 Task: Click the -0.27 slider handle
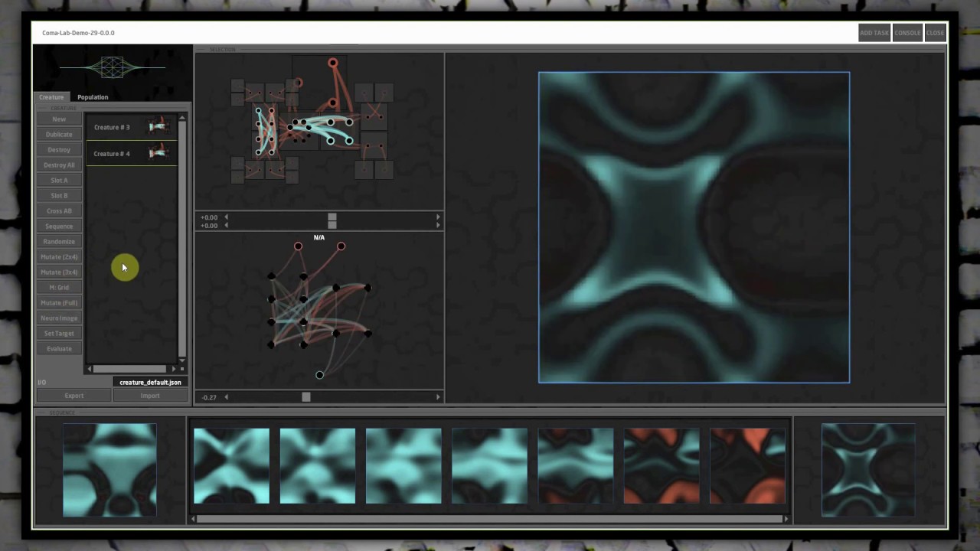coord(306,397)
